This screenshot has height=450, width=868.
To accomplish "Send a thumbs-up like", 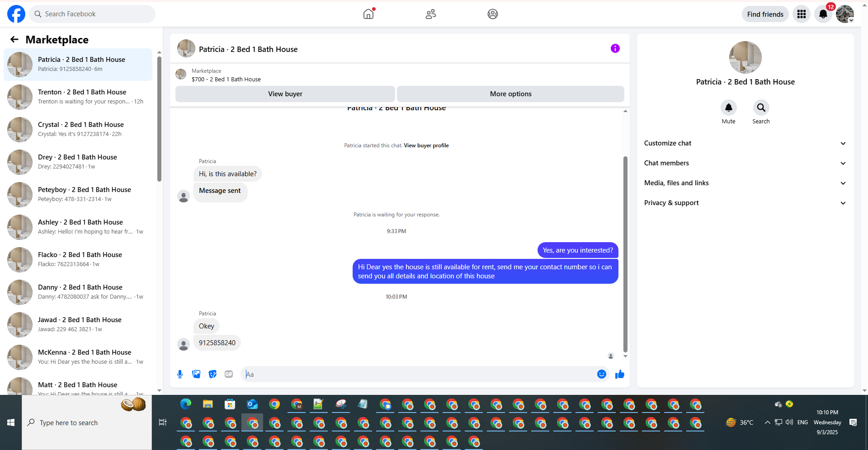I will pos(620,374).
